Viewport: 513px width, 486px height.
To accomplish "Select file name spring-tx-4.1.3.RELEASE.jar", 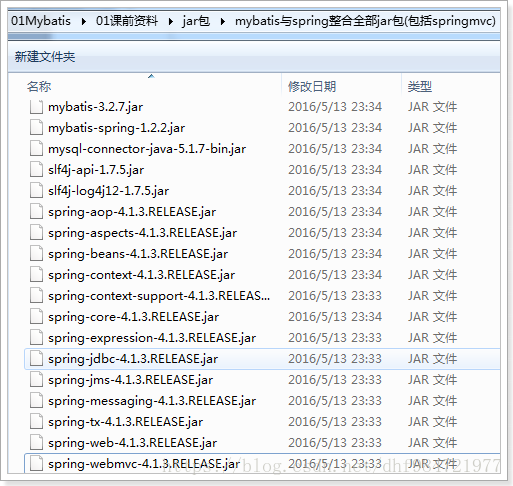I will point(125,422).
